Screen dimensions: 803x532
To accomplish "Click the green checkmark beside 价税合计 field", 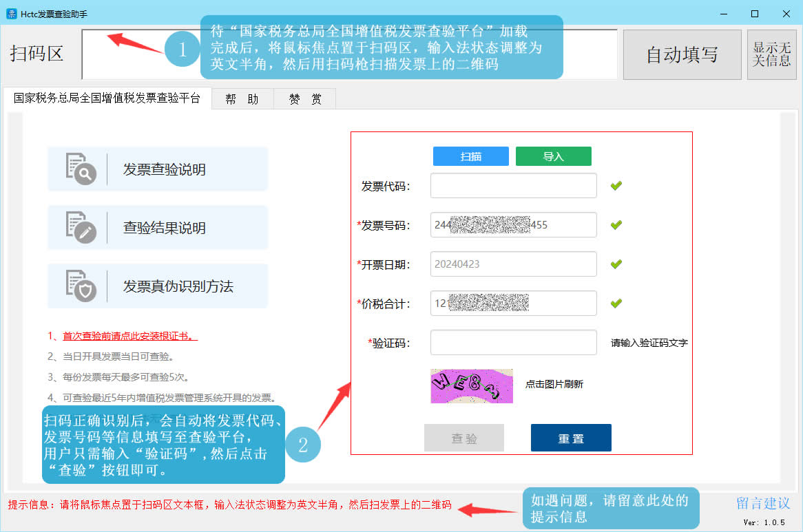I will point(616,303).
